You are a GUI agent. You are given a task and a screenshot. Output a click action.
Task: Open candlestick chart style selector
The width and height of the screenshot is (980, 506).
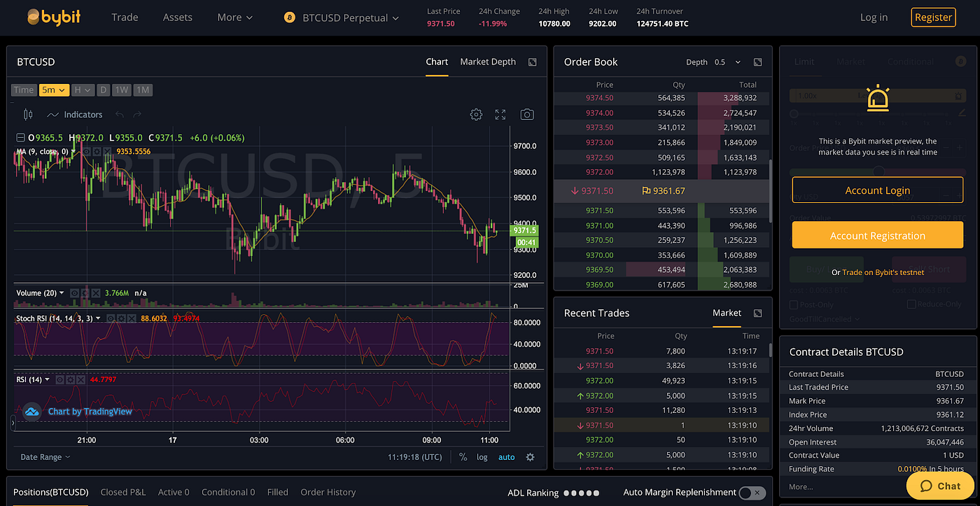point(28,114)
